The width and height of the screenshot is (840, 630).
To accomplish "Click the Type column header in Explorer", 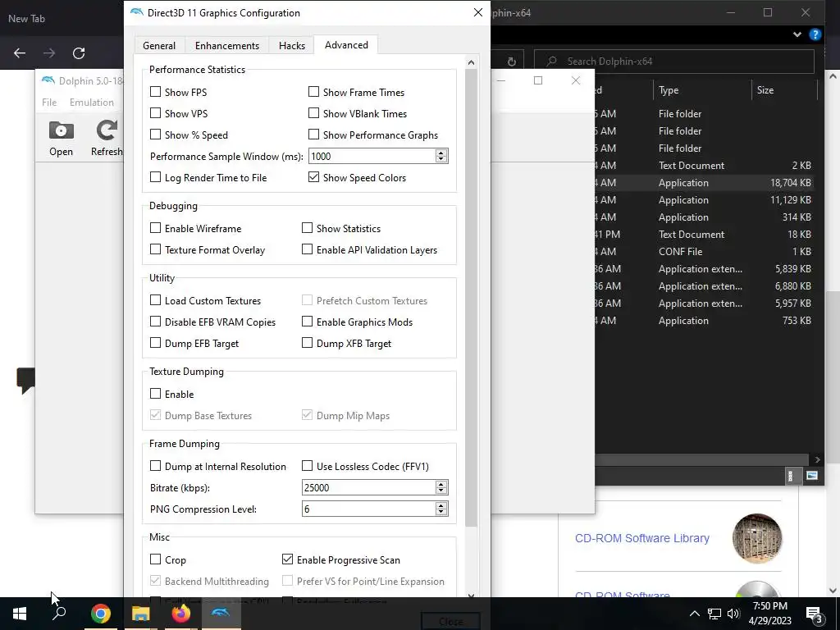I will (702, 90).
